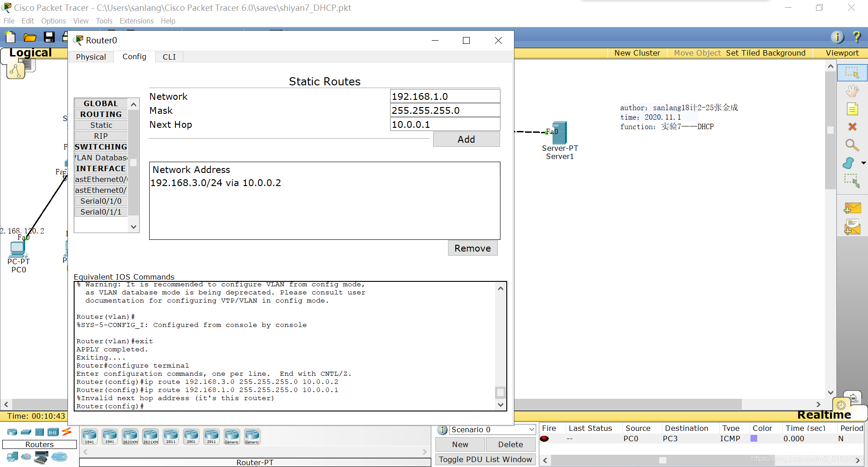868x467 pixels.
Task: Open the File menu
Action: pos(9,21)
